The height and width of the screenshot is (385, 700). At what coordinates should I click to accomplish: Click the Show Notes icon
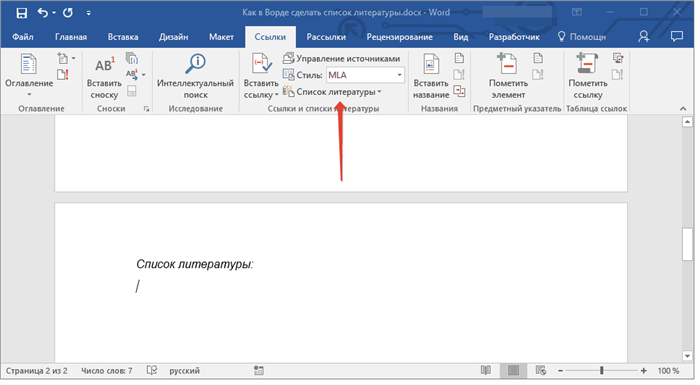(x=132, y=91)
